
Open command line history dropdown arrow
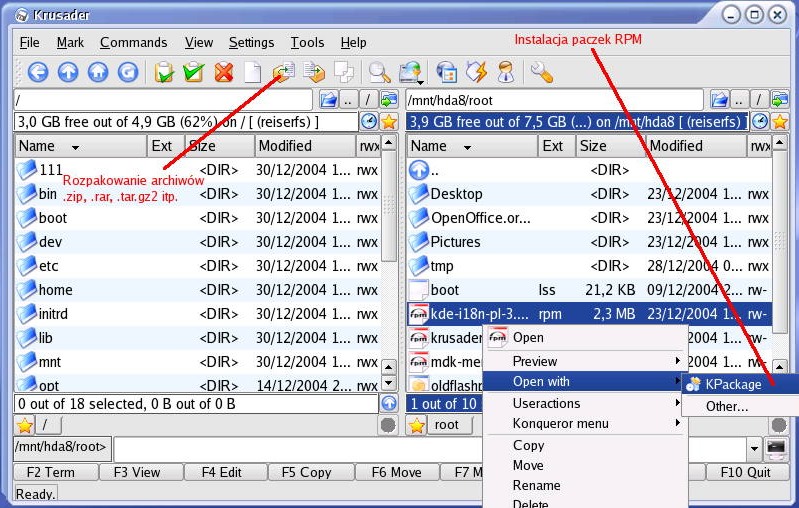tap(754, 448)
